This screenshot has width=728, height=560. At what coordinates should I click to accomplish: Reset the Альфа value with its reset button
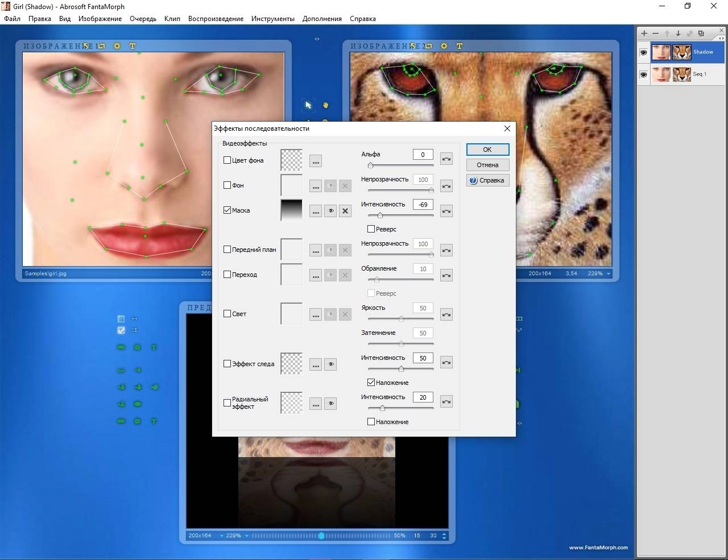pyautogui.click(x=446, y=159)
